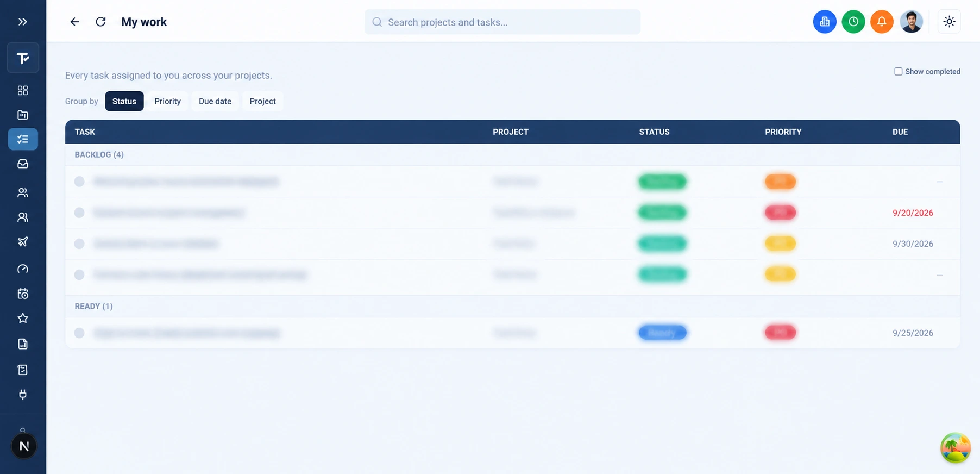Refresh the My work page
The width and height of the screenshot is (980, 474).
(100, 22)
